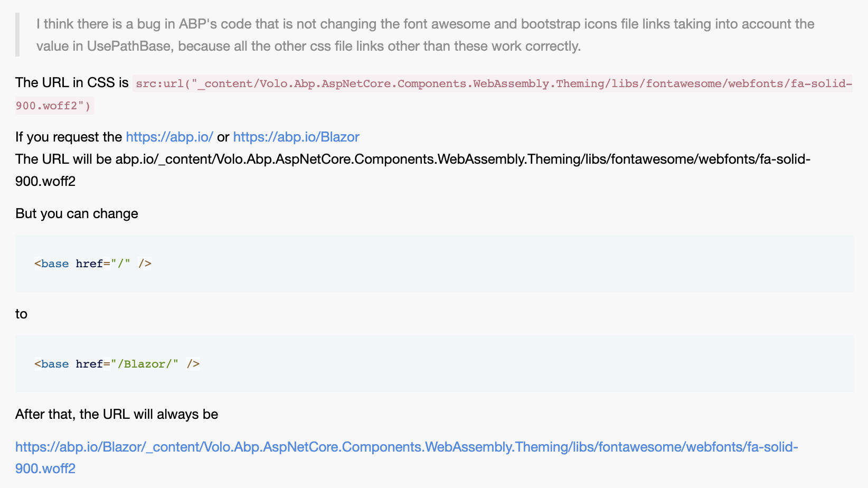
Task: Click the quoted text about ABP's bug
Action: 425,35
